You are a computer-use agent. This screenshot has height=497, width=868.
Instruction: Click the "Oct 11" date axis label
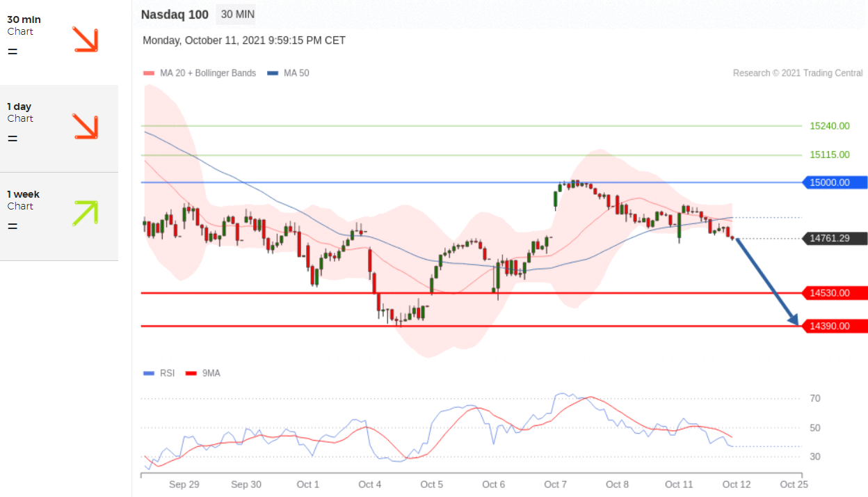click(x=679, y=484)
